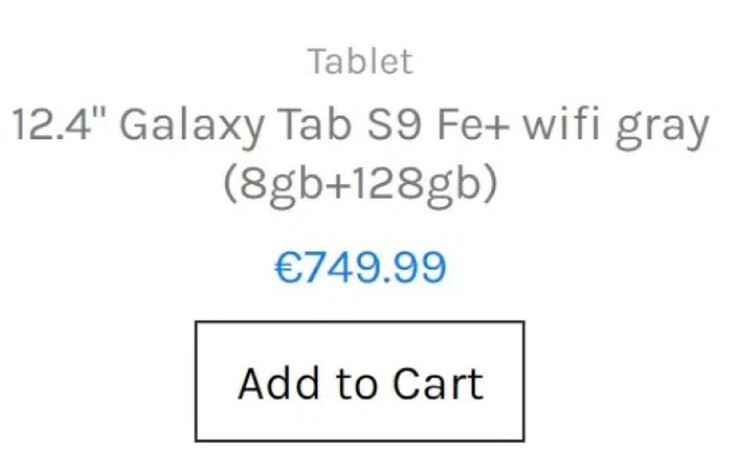Open the Galaxy Tab S9 Fe+ product title

360,127
